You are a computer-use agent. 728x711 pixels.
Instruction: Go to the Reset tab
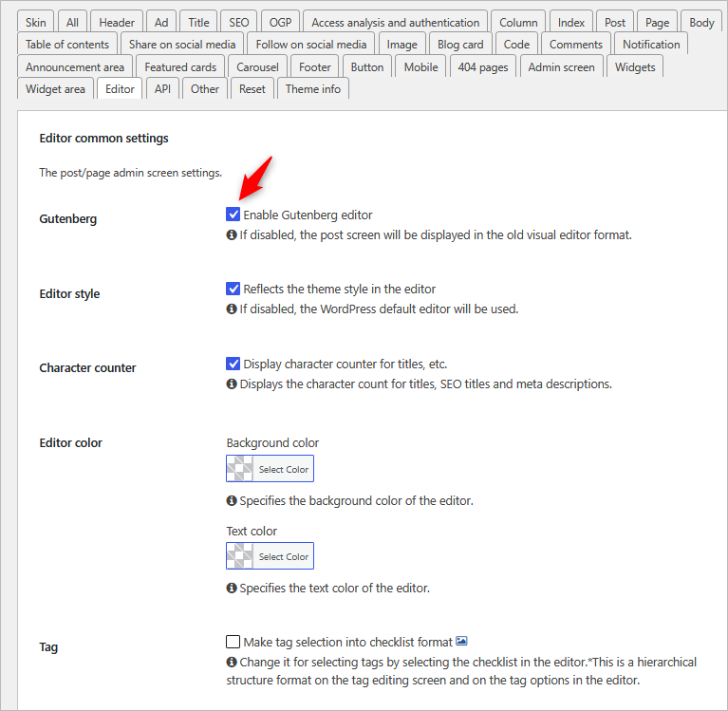pyautogui.click(x=252, y=89)
